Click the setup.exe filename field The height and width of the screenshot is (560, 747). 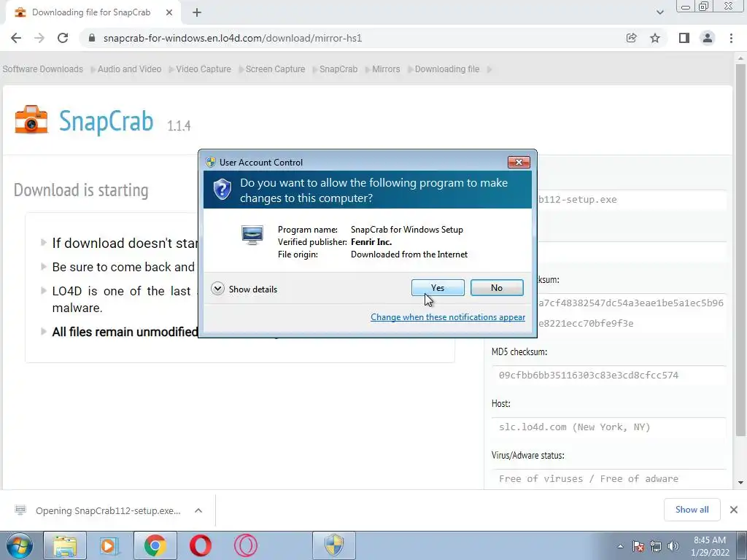632,200
